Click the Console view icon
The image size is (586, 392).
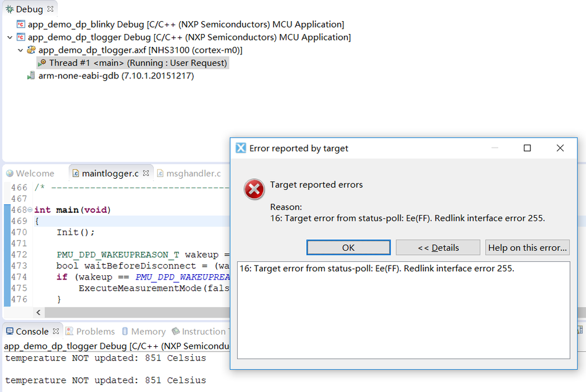[9, 331]
